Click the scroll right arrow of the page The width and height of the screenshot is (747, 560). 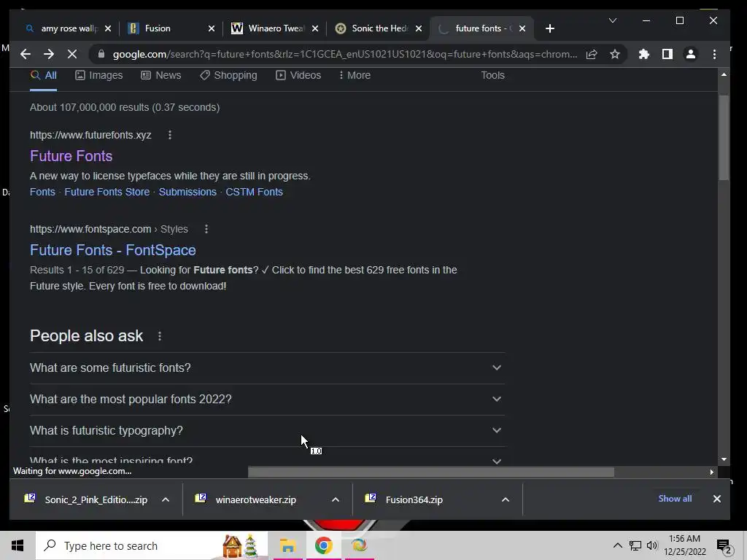coord(712,472)
